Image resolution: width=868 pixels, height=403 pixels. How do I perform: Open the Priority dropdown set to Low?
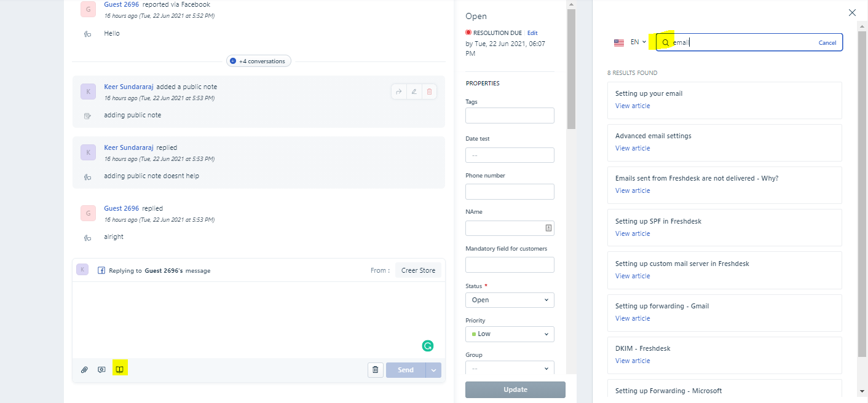[510, 334]
